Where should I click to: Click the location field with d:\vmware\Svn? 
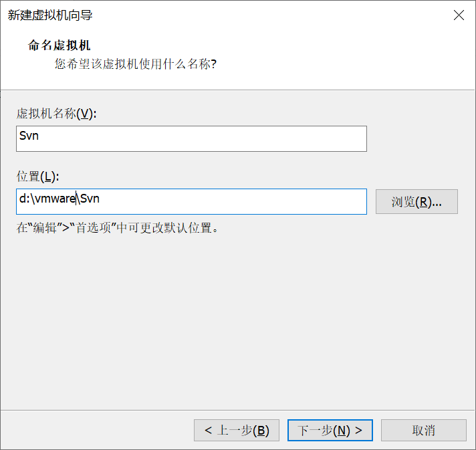coord(191,202)
